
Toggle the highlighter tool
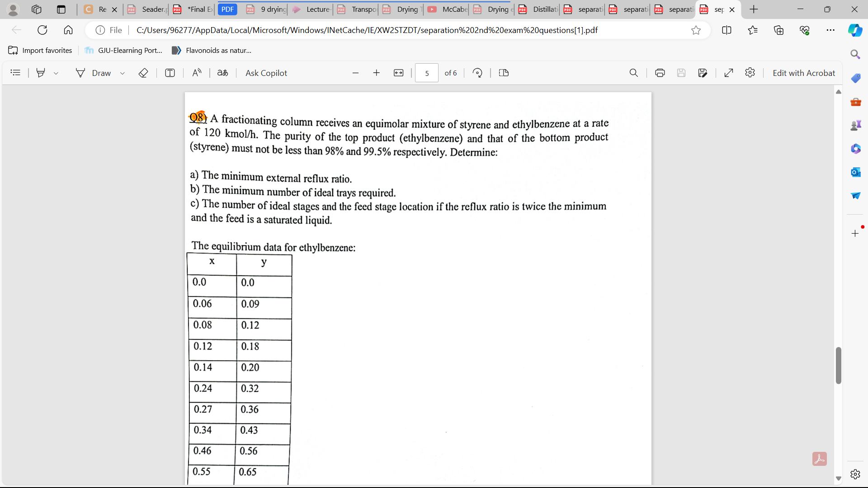(x=41, y=73)
